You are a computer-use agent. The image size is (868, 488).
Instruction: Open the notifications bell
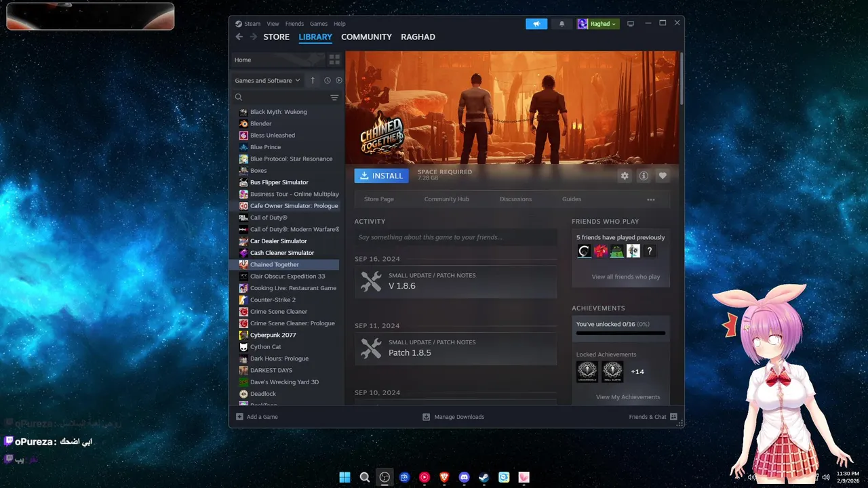(561, 24)
